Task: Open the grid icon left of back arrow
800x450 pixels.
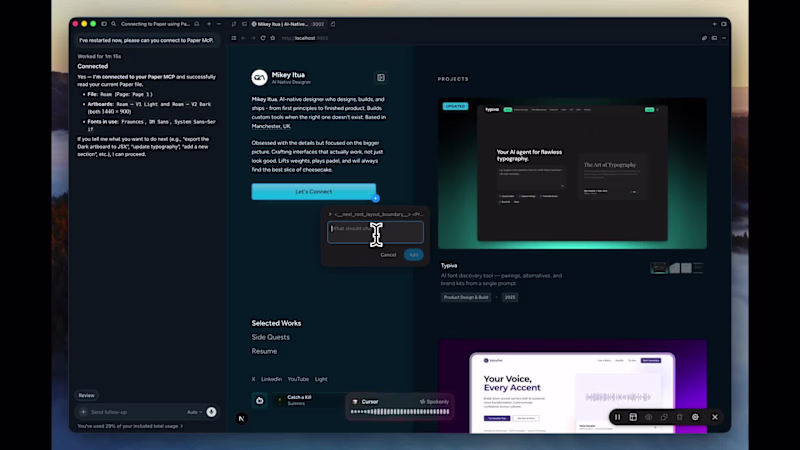Action: click(x=234, y=38)
